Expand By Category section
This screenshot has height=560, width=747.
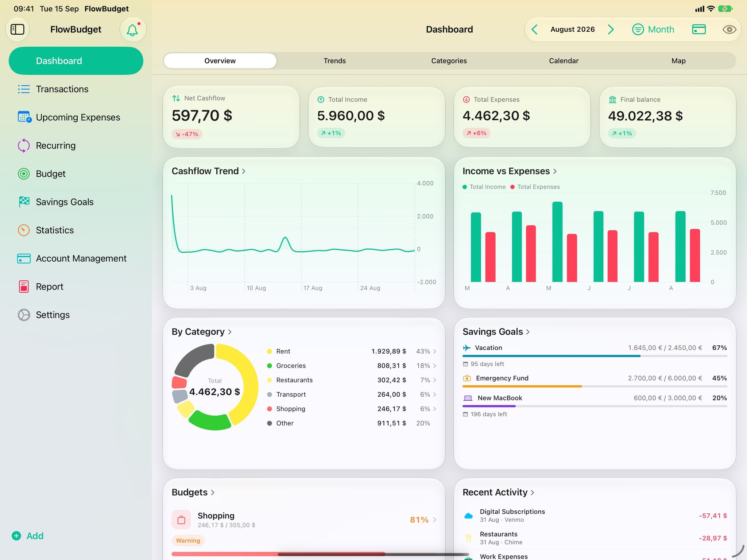(x=202, y=332)
